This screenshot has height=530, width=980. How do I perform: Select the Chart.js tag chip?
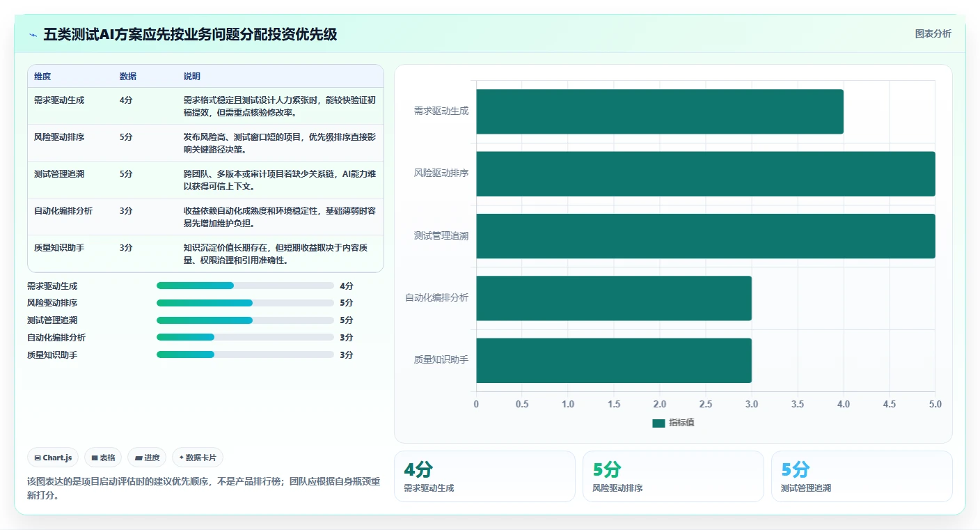pyautogui.click(x=54, y=458)
